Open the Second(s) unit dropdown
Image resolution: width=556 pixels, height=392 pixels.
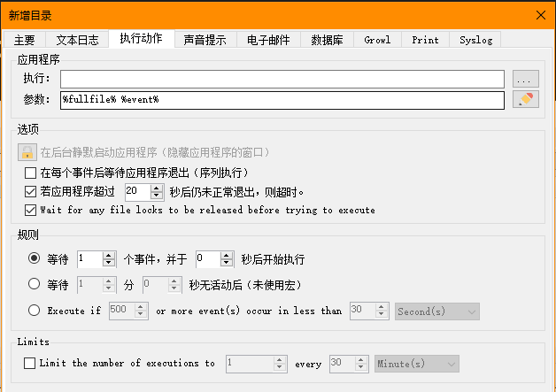[437, 311]
